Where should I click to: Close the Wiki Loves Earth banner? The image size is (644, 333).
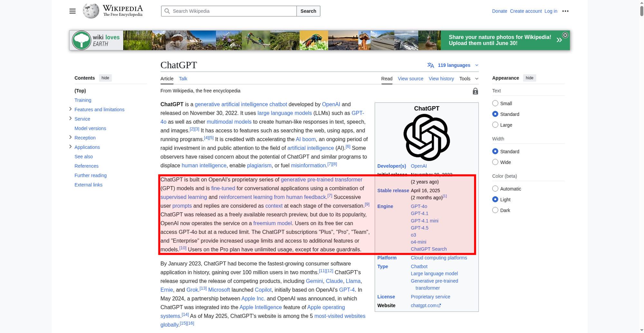click(565, 35)
